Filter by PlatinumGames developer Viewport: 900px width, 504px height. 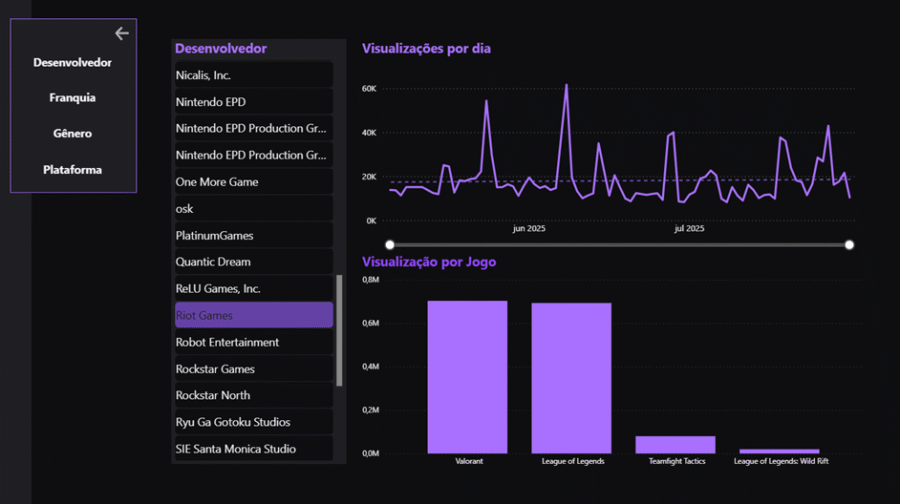point(252,236)
